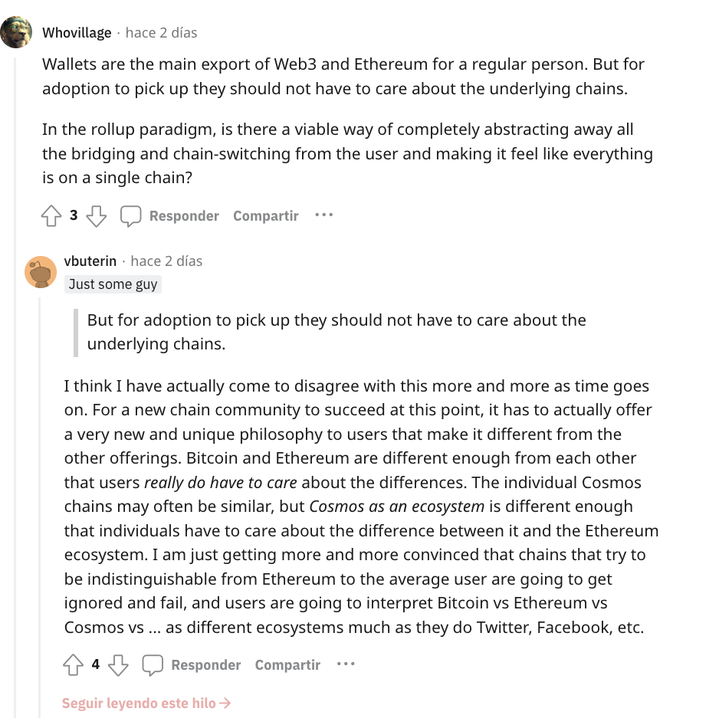The height and width of the screenshot is (728, 719).
Task: Collapse the thread via vbuterin's vertical line
Action: [41, 498]
